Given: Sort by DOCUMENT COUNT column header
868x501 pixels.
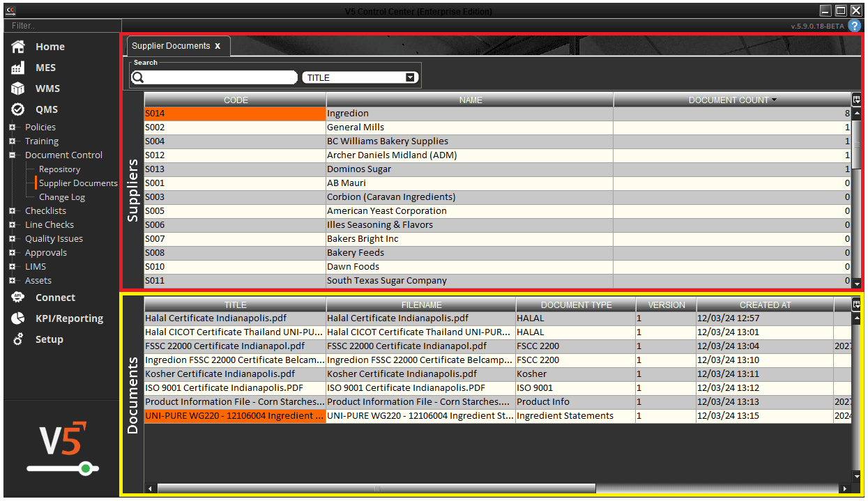Looking at the screenshot, I should point(733,100).
